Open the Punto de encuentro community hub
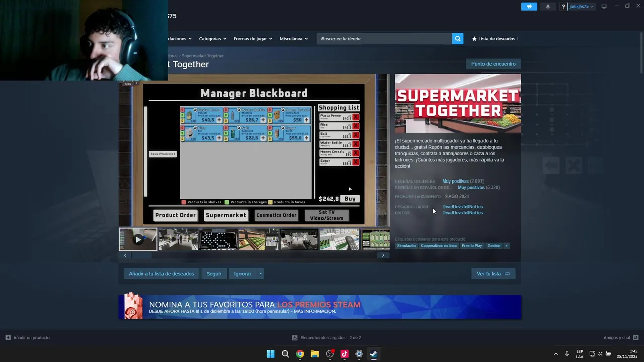This screenshot has width=644, height=362. 493,64
